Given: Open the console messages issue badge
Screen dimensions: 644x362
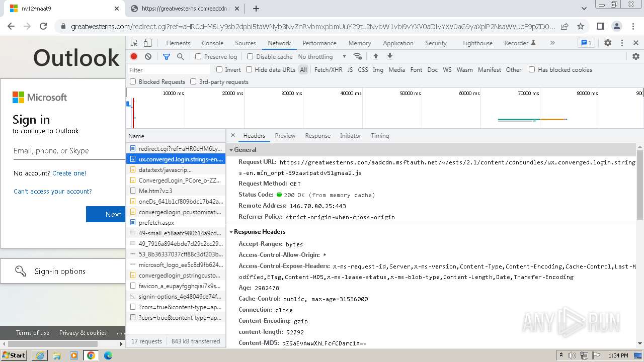Looking at the screenshot, I should click(586, 43).
